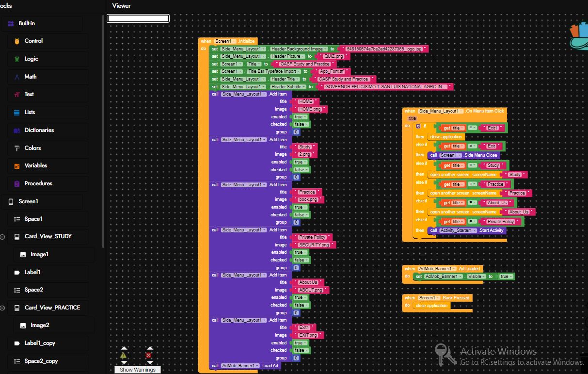Toggle Show Warnings on the workspace
Screen dimensions: 588x374
coord(138,370)
